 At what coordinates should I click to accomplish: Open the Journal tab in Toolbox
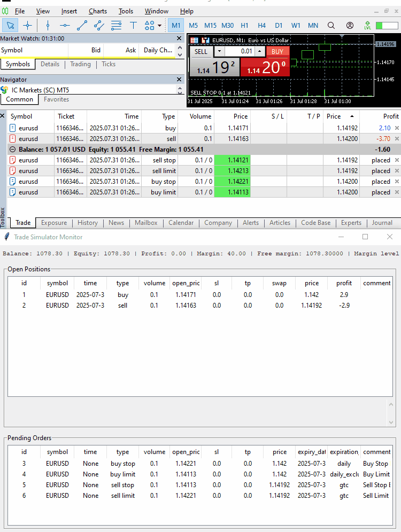tap(382, 223)
